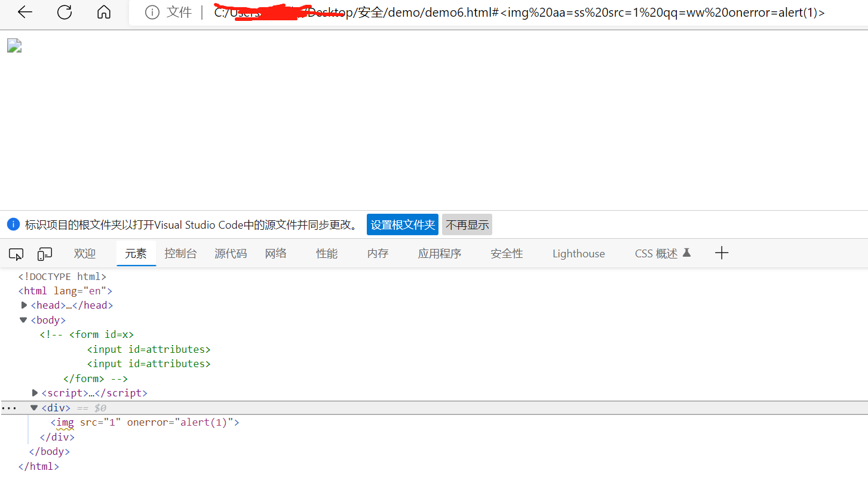This screenshot has height=477, width=868.
Task: Click the broken image on the page
Action: (14, 46)
